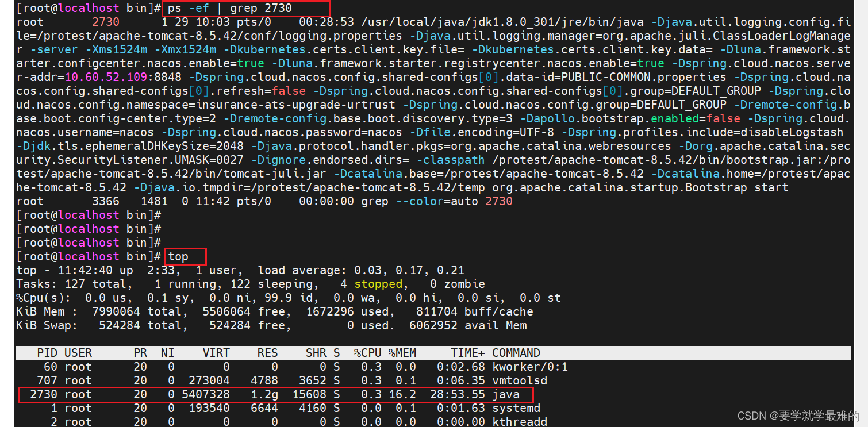
Task: Click PID 2730 in the top java row
Action: 44,395
